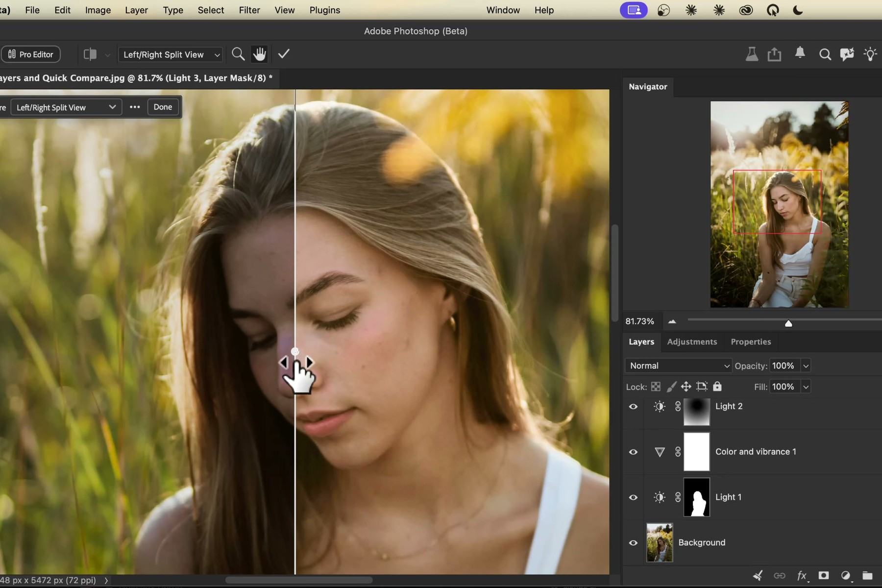Open the File menu
The height and width of the screenshot is (588, 882).
click(32, 10)
